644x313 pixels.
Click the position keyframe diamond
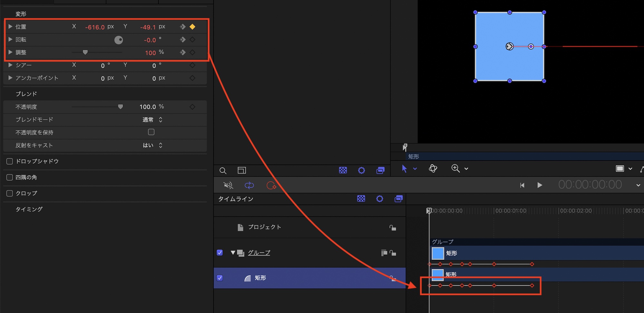pos(193,27)
